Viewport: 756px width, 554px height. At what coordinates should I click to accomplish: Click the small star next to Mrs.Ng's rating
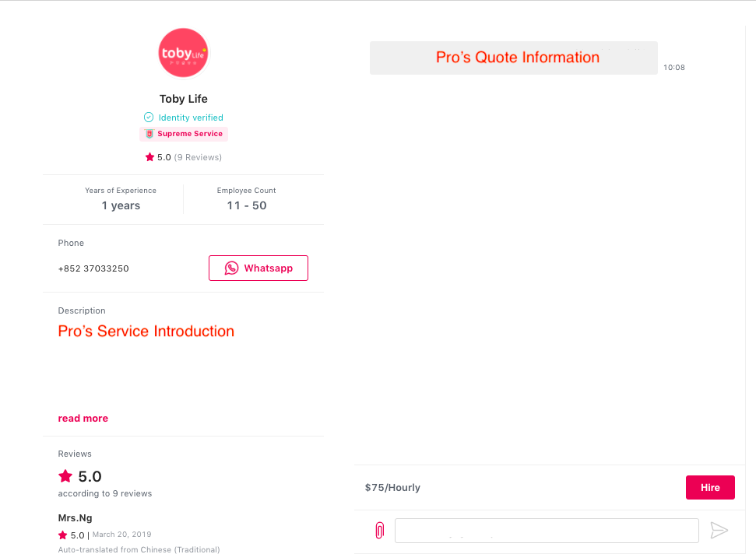pyautogui.click(x=63, y=535)
